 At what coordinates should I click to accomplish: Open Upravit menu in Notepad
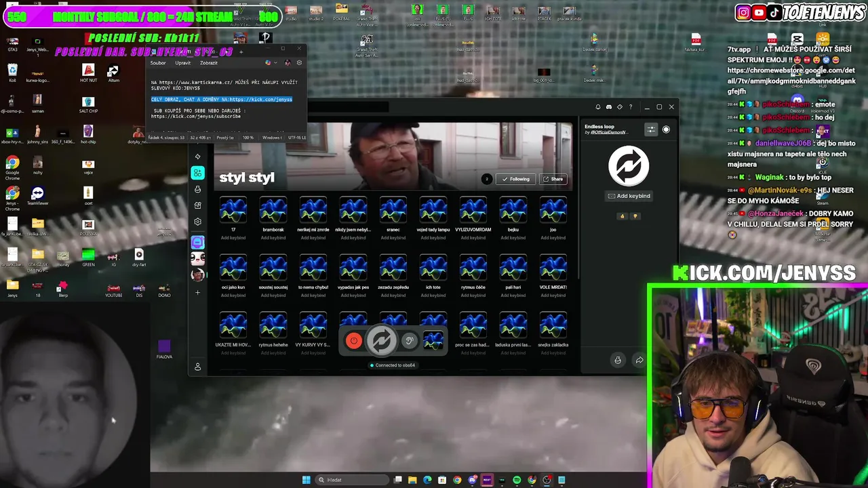tap(182, 63)
